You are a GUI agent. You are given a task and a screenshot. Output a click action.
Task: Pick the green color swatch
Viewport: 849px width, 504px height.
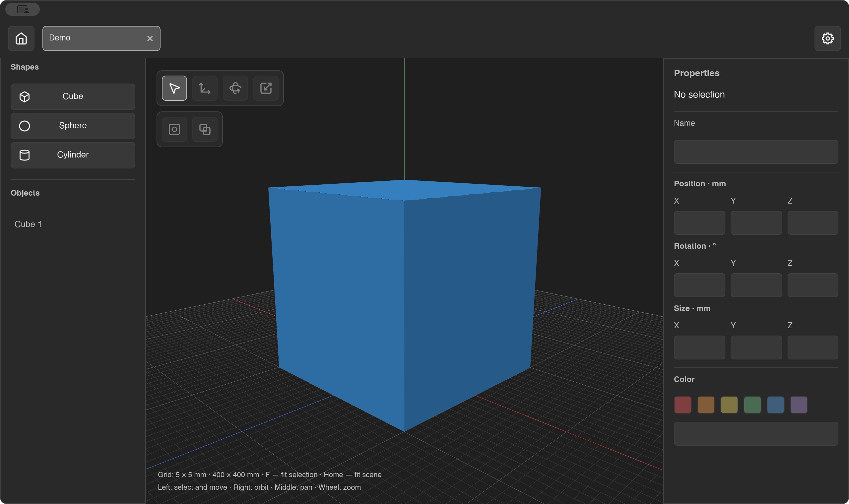tap(752, 405)
